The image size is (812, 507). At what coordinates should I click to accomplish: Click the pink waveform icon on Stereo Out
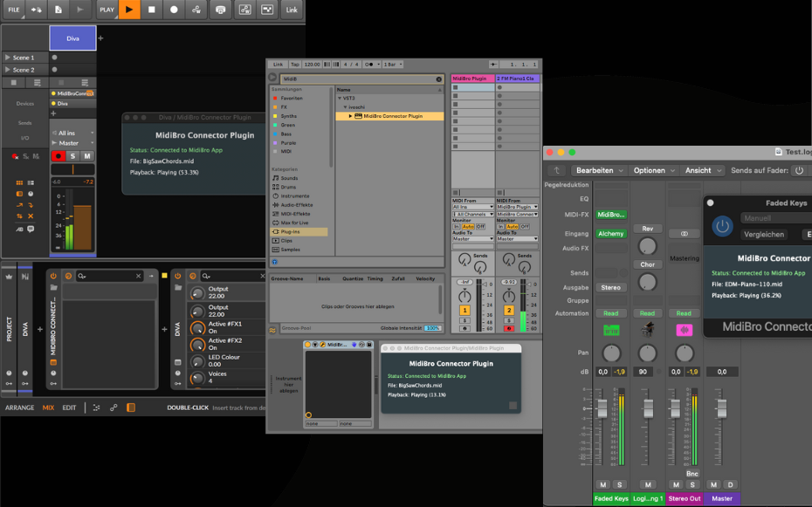(685, 330)
